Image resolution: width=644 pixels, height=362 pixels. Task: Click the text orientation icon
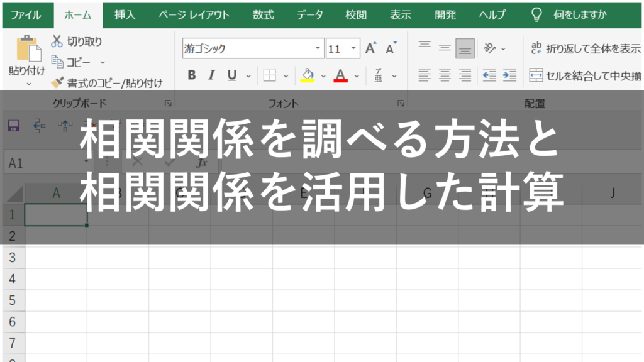(x=489, y=48)
